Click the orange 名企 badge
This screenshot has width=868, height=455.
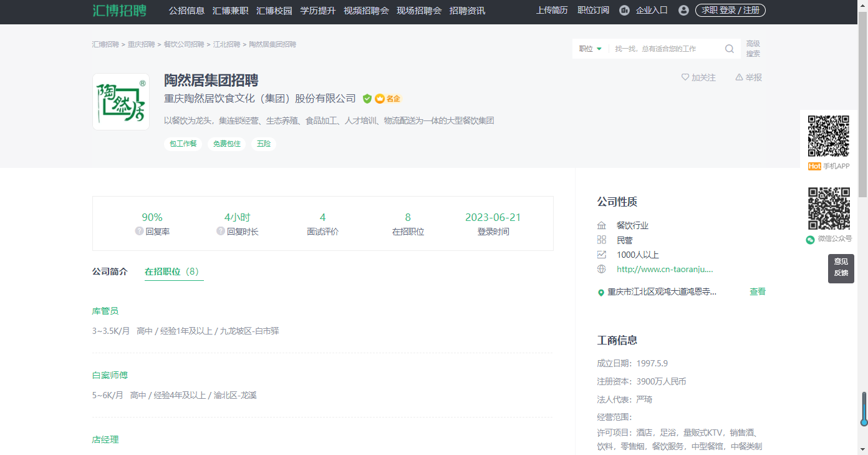[x=388, y=99]
